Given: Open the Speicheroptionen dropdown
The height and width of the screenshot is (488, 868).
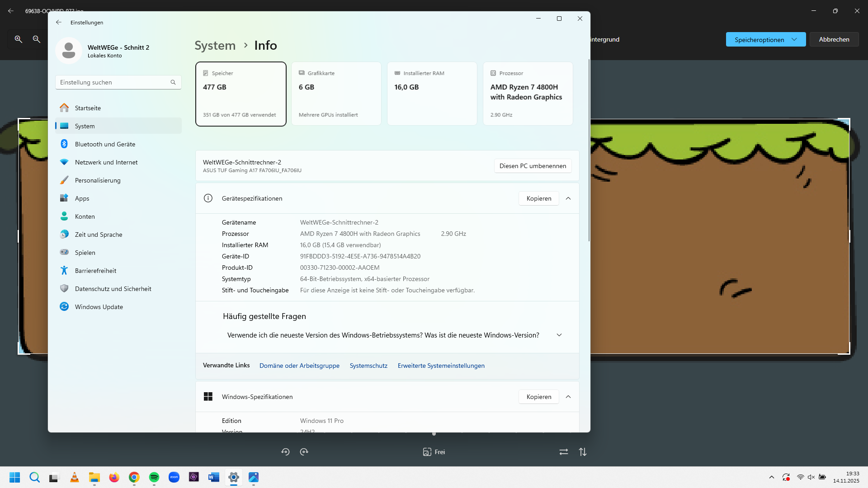Looking at the screenshot, I should (x=765, y=39).
